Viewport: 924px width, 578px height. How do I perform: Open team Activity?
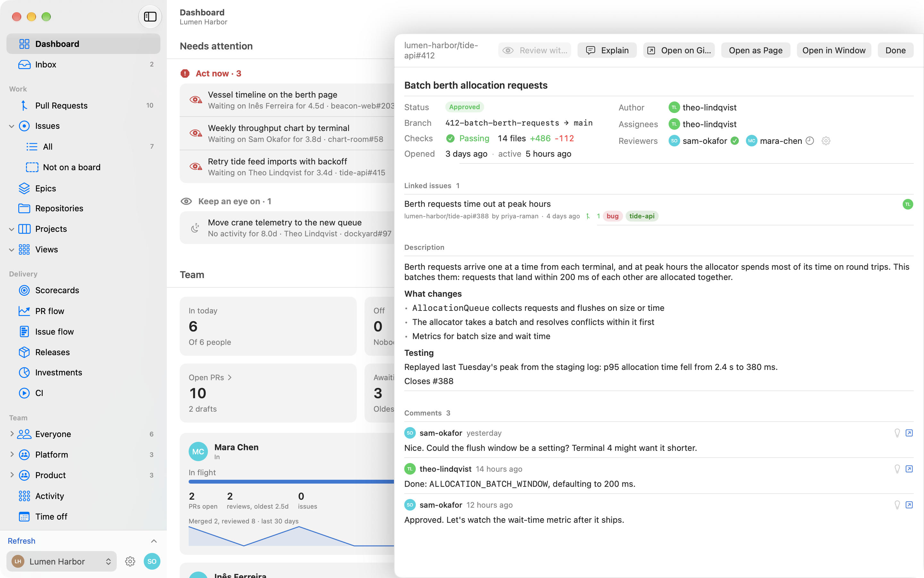[83, 496]
